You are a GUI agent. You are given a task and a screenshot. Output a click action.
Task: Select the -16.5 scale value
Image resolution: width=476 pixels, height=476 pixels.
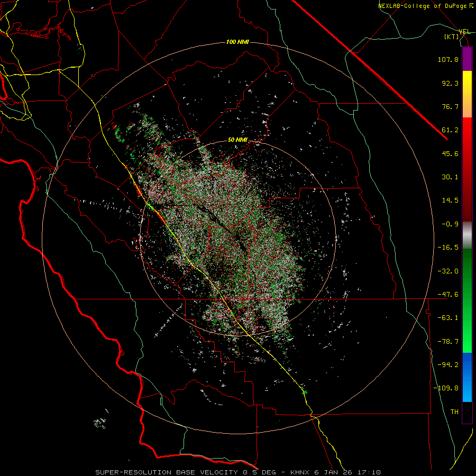448,248
